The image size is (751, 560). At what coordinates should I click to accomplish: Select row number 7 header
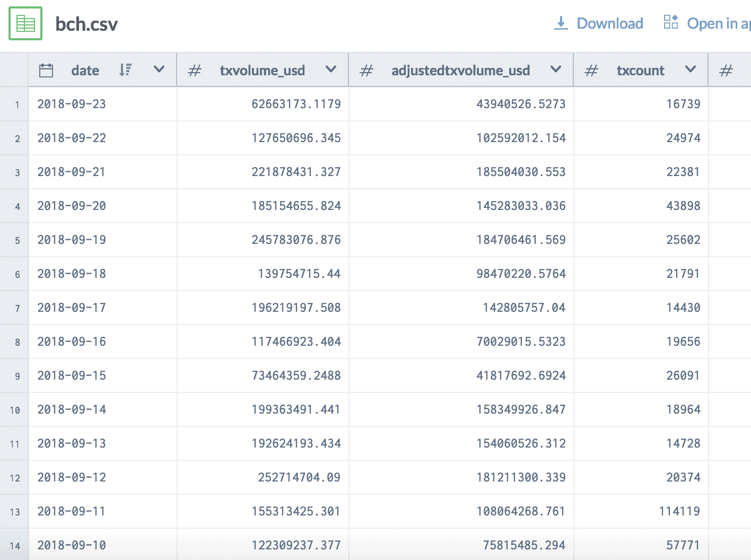[14, 308]
